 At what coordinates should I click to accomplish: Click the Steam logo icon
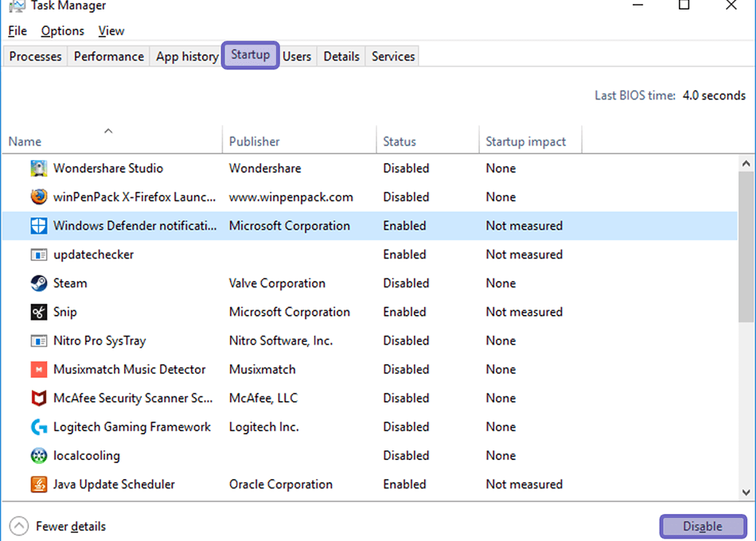tap(38, 283)
